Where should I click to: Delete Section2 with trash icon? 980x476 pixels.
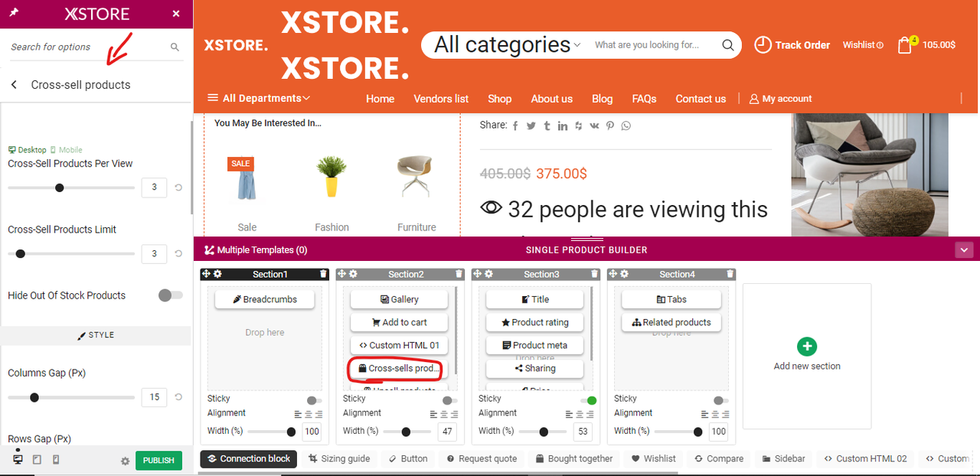click(x=459, y=274)
